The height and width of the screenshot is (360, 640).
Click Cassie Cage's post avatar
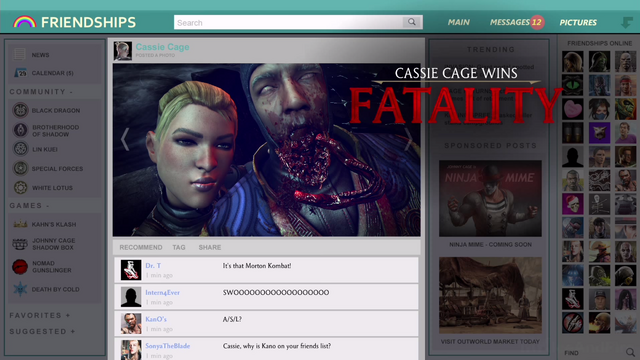tap(122, 51)
